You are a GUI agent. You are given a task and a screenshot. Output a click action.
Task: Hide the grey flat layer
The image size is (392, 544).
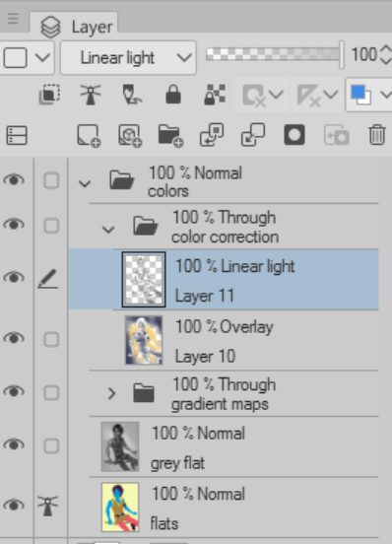click(14, 444)
